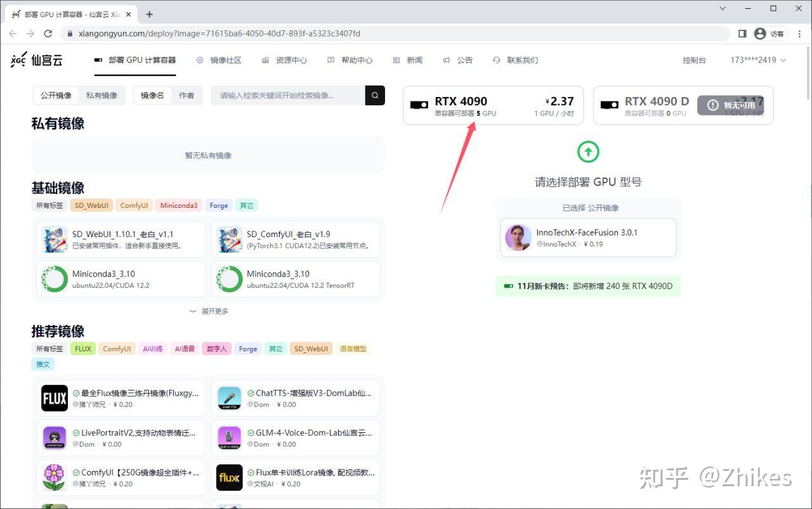Screen dimensions: 812x509
Task: Click the ChatTTS microphone icon
Action: [229, 398]
